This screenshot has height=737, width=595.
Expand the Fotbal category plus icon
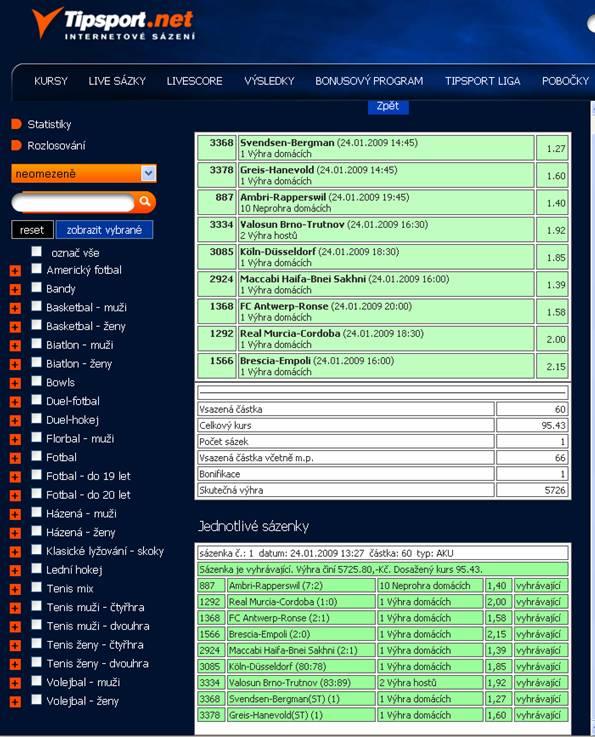tap(15, 458)
